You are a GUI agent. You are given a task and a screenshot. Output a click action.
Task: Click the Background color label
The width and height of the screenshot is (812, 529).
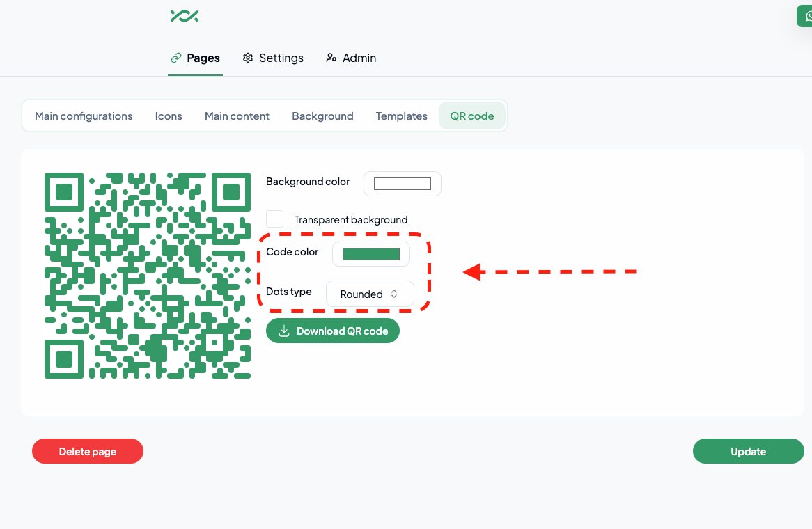pyautogui.click(x=308, y=182)
